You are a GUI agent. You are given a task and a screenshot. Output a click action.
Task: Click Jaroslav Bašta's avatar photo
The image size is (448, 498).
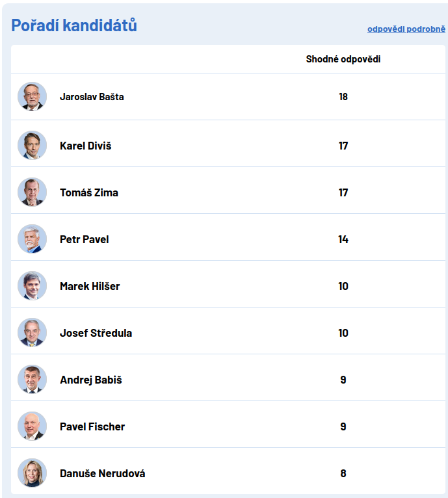[32, 97]
